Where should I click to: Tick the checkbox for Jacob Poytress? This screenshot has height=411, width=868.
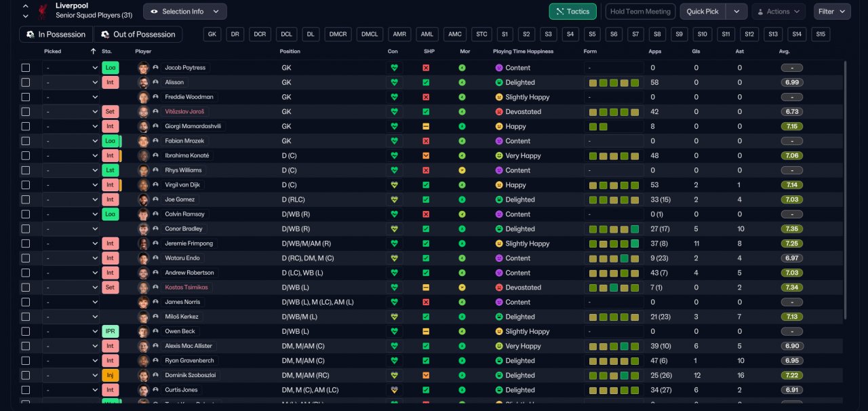pos(26,68)
